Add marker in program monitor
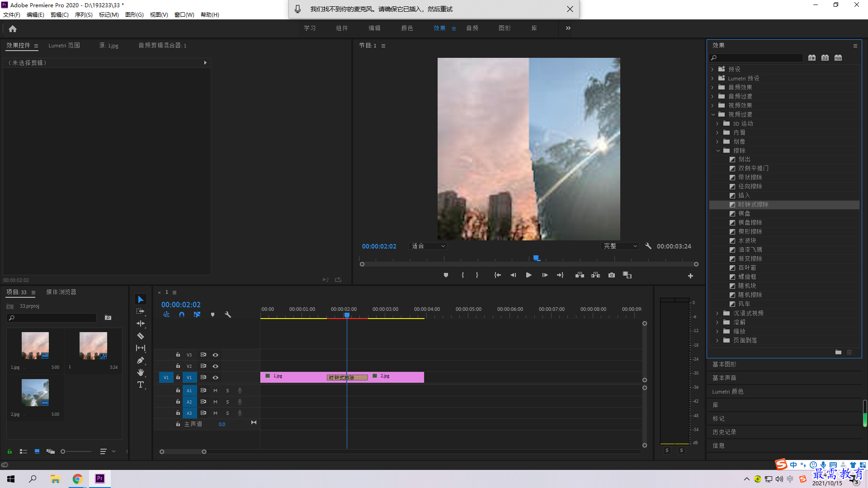 446,275
